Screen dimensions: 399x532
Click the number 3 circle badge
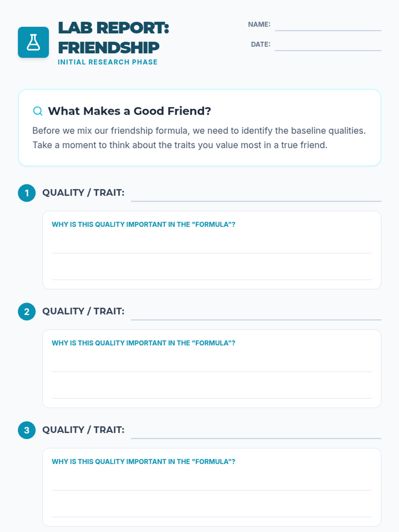click(27, 430)
